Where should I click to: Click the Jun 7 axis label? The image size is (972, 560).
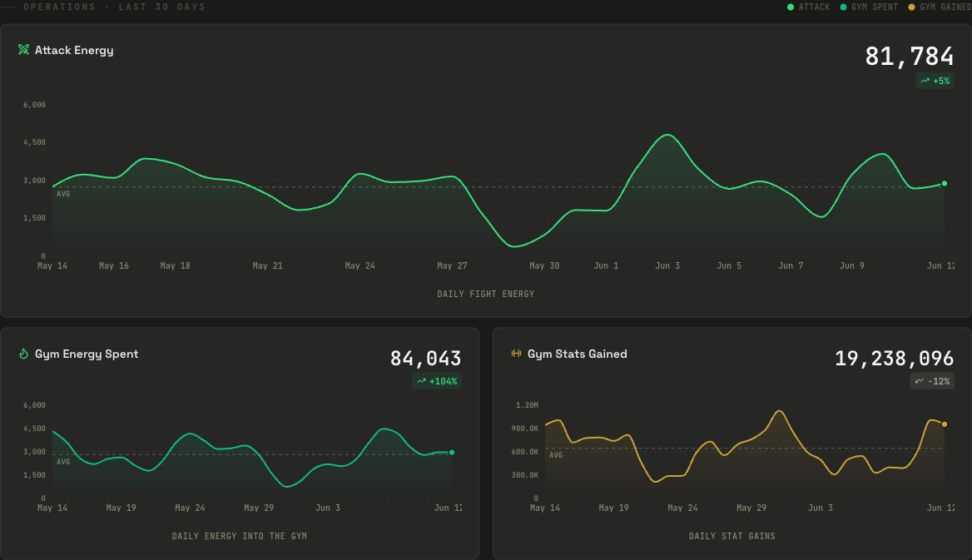pyautogui.click(x=791, y=265)
